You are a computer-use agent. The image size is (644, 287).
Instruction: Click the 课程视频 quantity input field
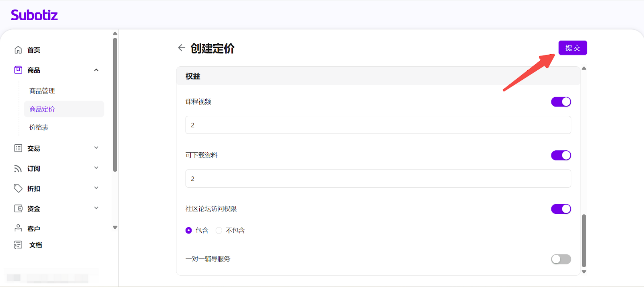point(378,125)
